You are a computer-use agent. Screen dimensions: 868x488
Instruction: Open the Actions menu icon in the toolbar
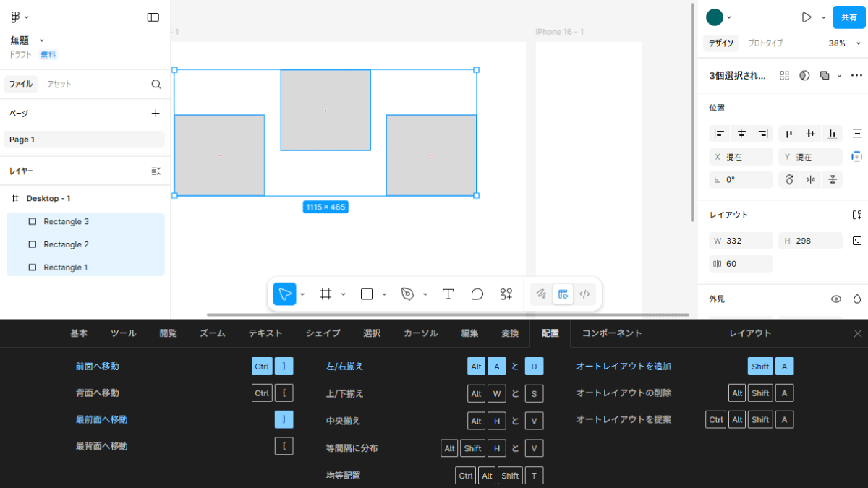(x=506, y=294)
